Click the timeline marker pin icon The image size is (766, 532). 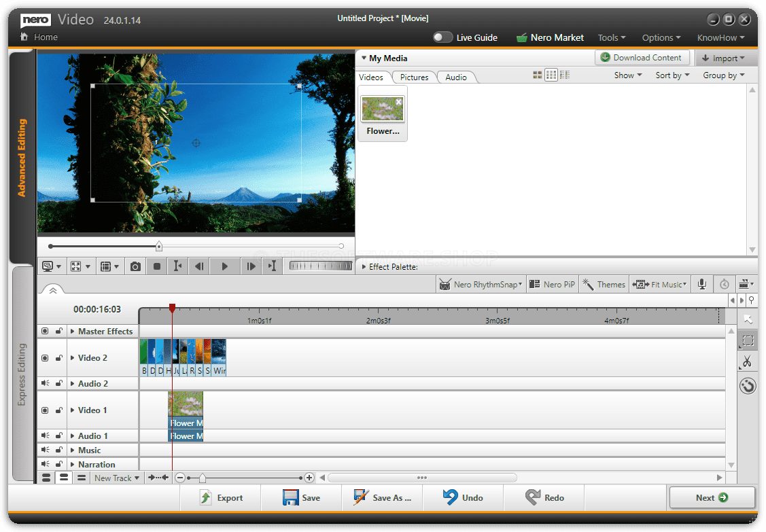coord(751,300)
